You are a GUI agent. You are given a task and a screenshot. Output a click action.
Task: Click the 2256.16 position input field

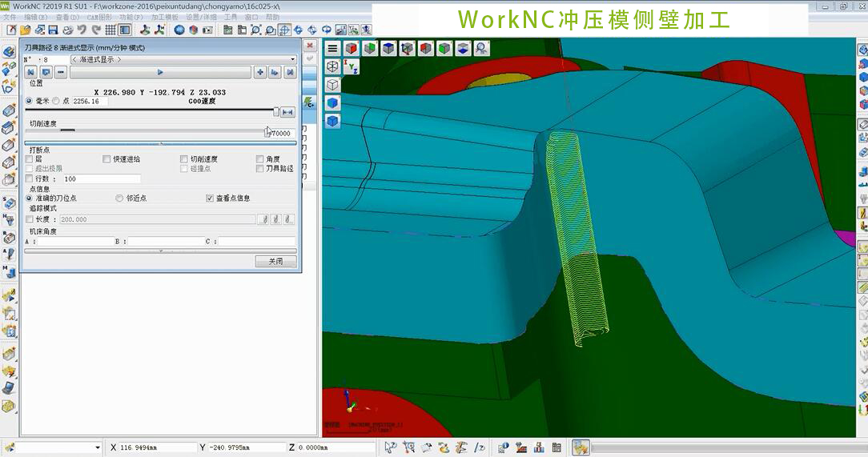[x=90, y=102]
